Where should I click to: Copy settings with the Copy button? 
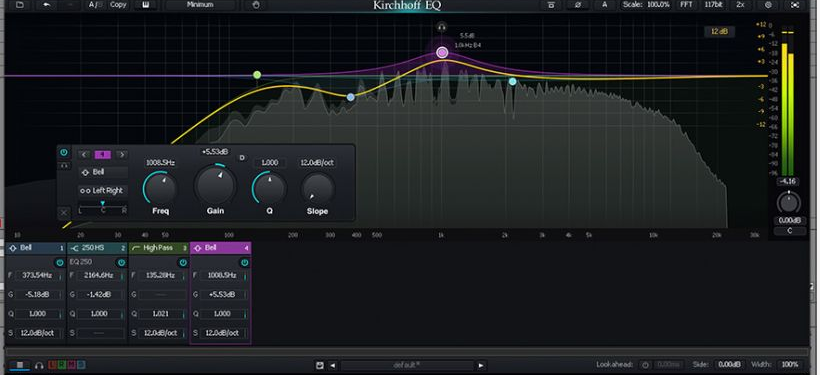click(118, 5)
